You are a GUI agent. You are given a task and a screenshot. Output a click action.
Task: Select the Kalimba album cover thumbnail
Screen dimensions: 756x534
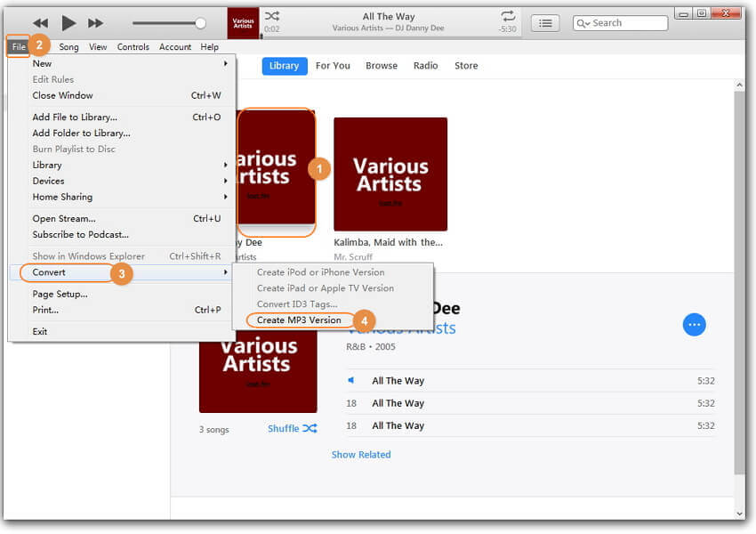coord(390,174)
